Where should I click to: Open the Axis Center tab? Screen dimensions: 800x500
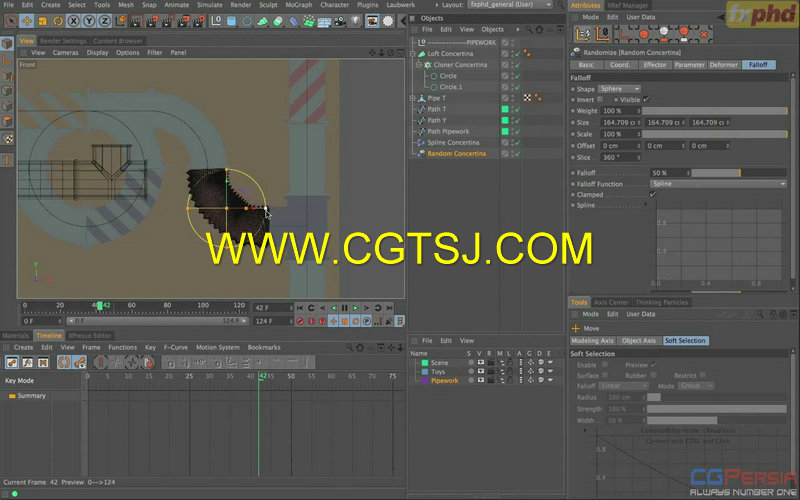point(611,303)
